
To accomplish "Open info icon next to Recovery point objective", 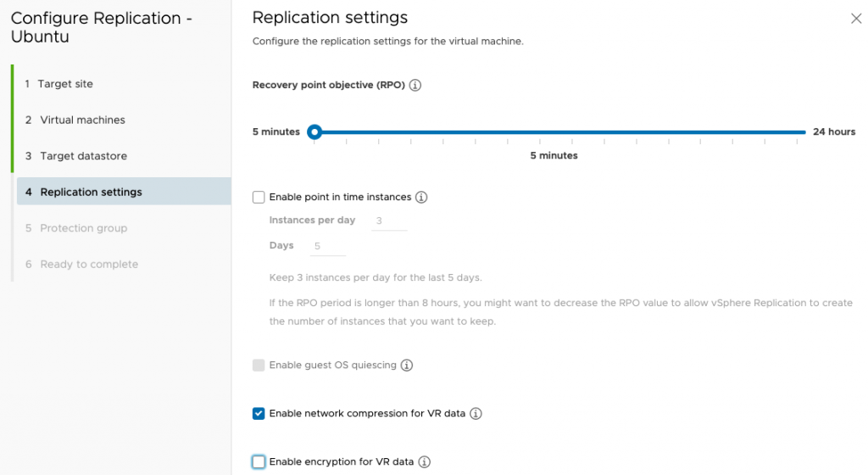I will pos(415,86).
